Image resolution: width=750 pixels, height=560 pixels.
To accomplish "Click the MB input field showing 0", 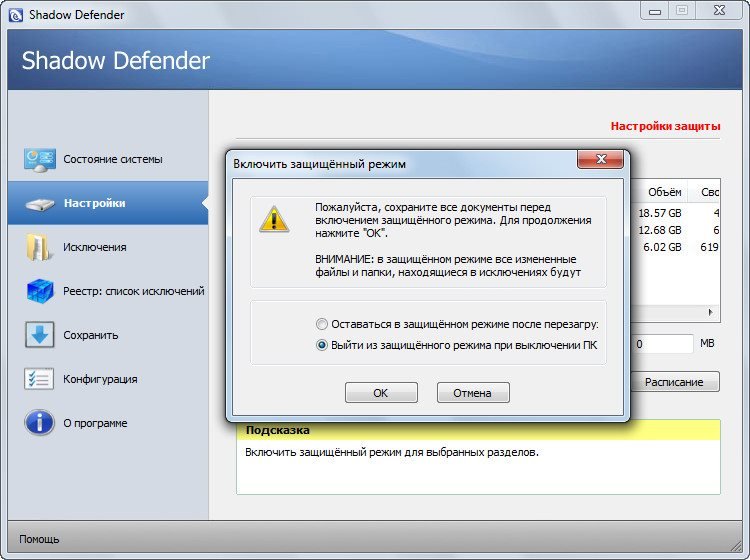I will pos(662,343).
